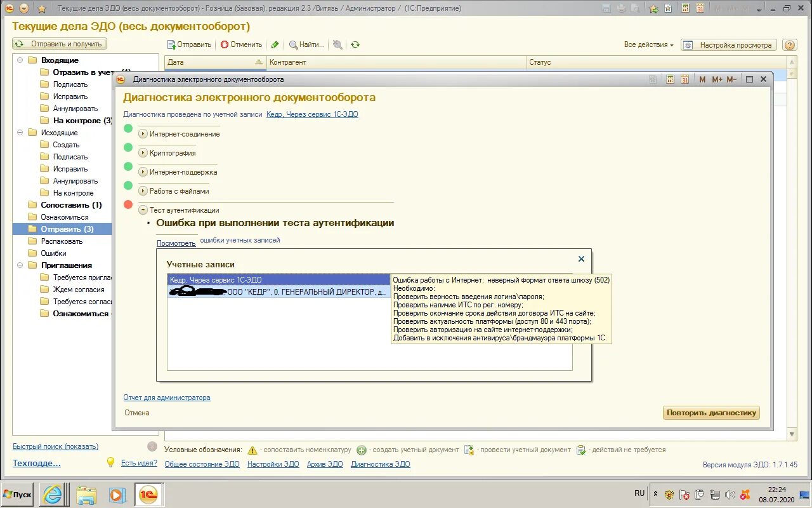Launch Internet Explorer from taskbar
Viewport: 812px width, 508px height.
coord(53,494)
